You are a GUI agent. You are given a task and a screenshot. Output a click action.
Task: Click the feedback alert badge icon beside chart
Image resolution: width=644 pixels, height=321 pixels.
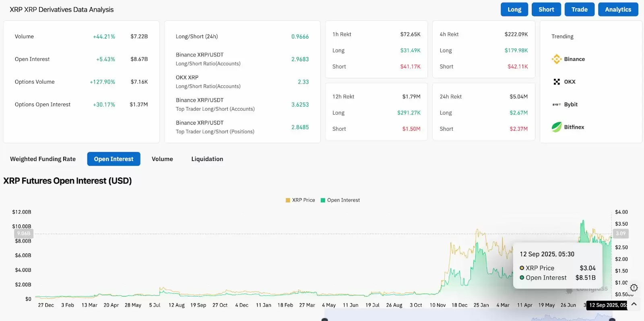(634, 288)
